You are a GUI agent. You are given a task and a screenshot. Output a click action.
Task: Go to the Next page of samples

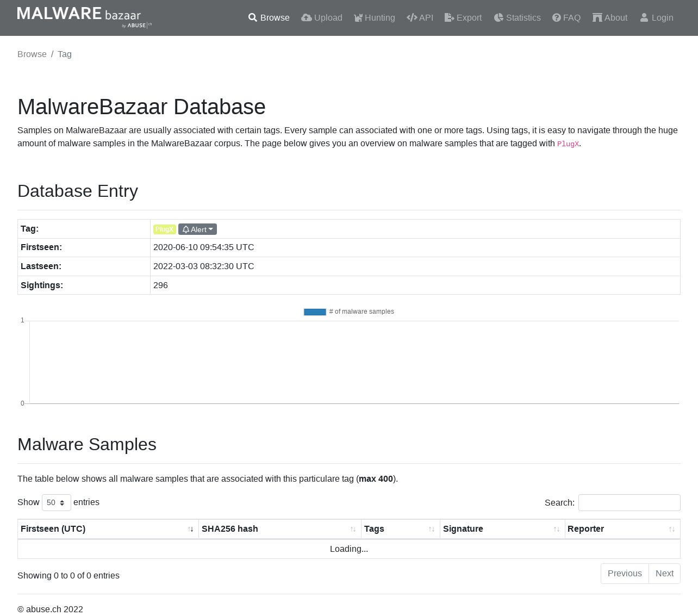coord(664,574)
